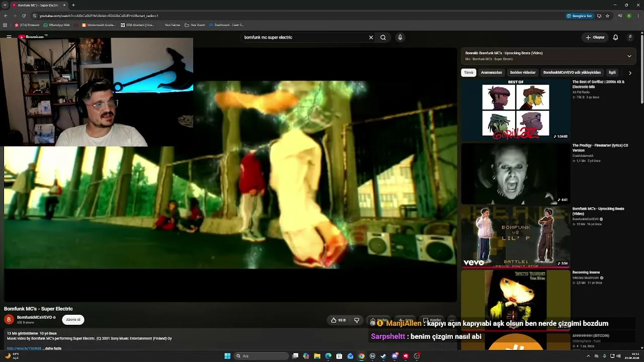Open the Pinterest bookmark

[27, 25]
